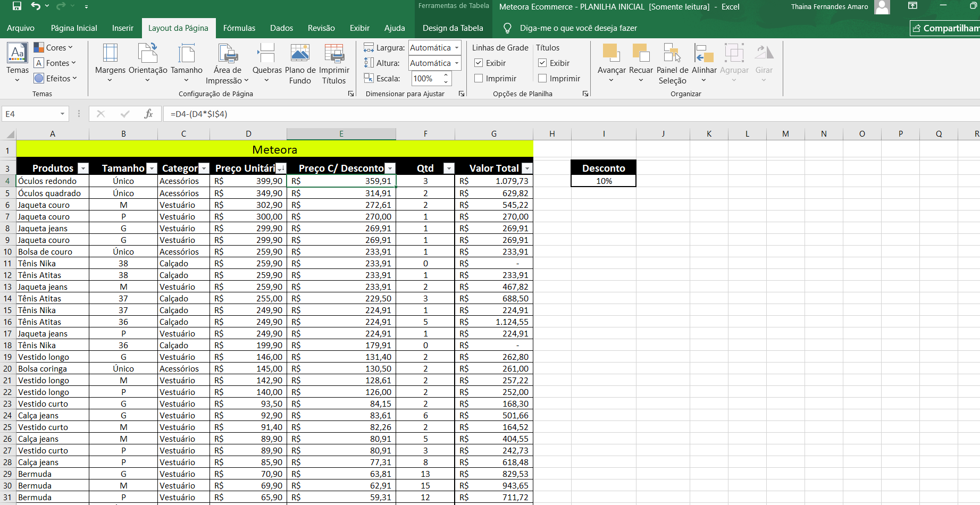
Task: Open the Área de Impressão menu
Action: point(228,64)
